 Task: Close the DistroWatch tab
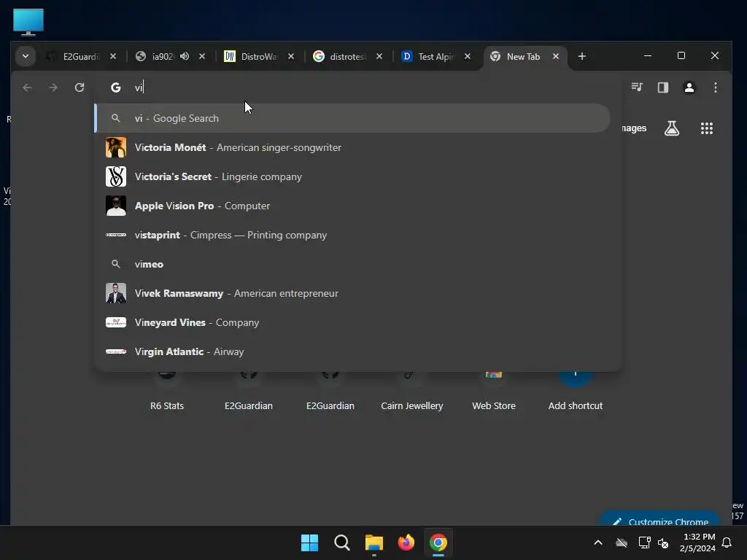pos(291,56)
